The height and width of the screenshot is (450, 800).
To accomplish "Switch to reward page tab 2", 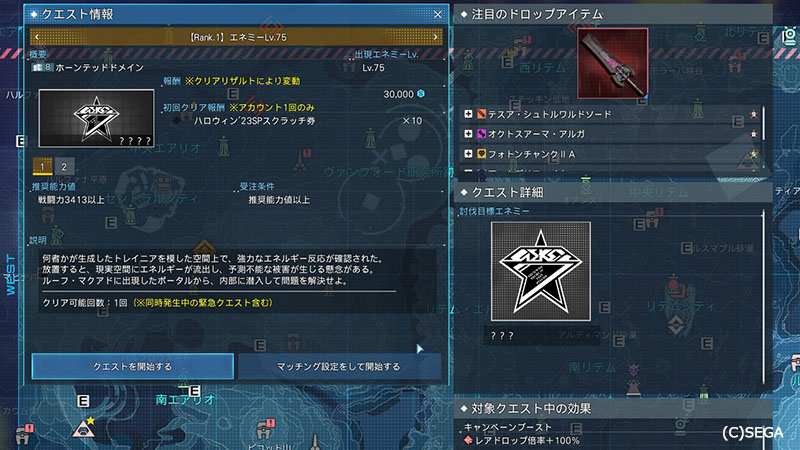I will point(64,166).
